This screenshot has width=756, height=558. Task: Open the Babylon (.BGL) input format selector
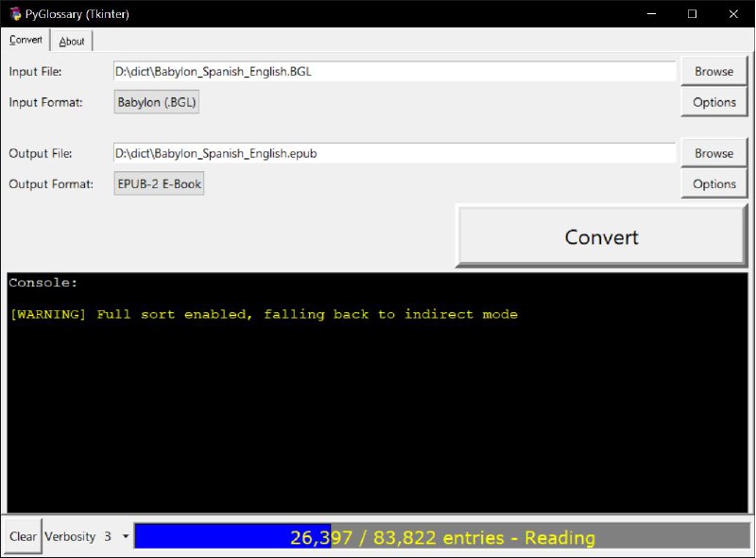pyautogui.click(x=157, y=102)
